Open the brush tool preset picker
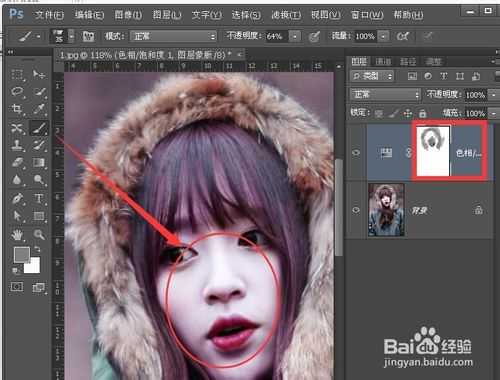This screenshot has width=500, height=380. pos(29,36)
